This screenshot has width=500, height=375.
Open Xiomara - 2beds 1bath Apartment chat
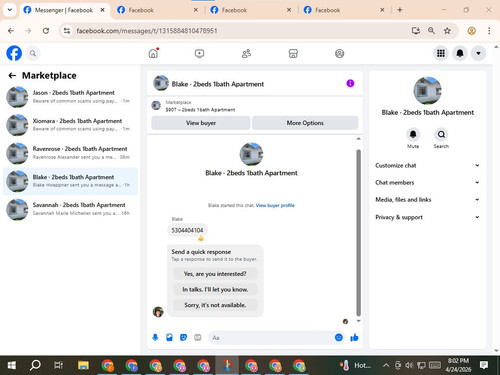click(x=70, y=125)
